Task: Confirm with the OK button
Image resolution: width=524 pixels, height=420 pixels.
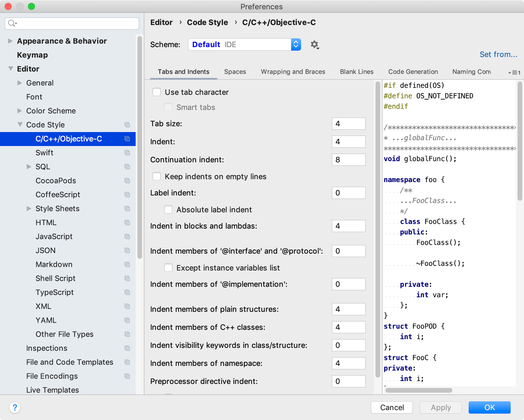Action: coord(490,407)
